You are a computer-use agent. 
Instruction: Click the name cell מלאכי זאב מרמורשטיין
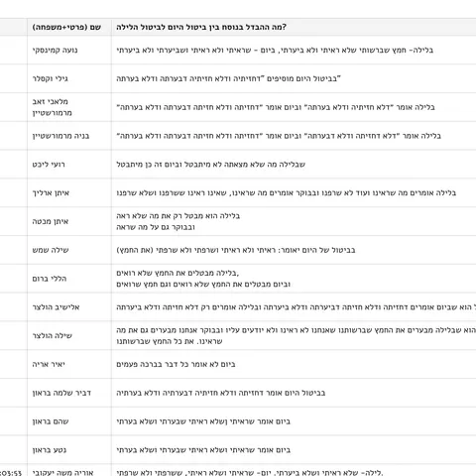(x=69, y=107)
